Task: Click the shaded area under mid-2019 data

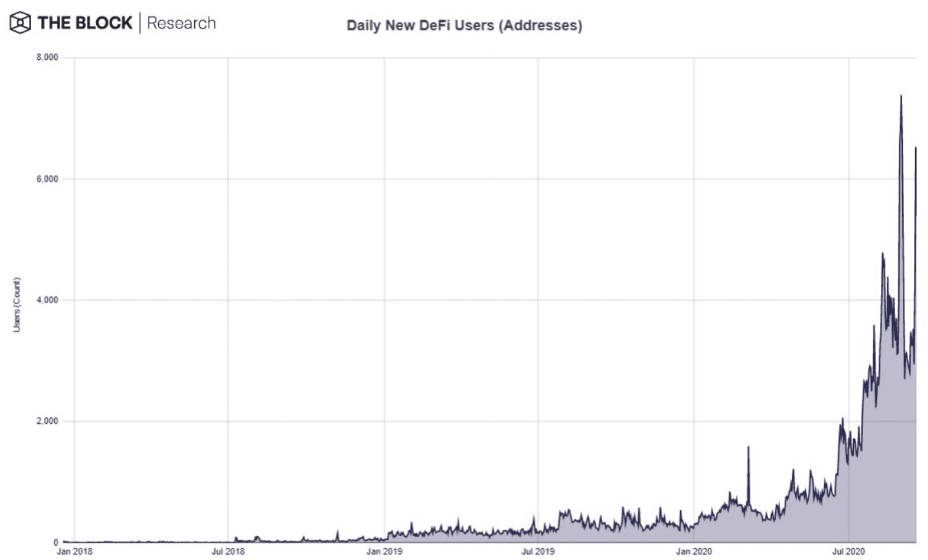Action: pos(539,537)
